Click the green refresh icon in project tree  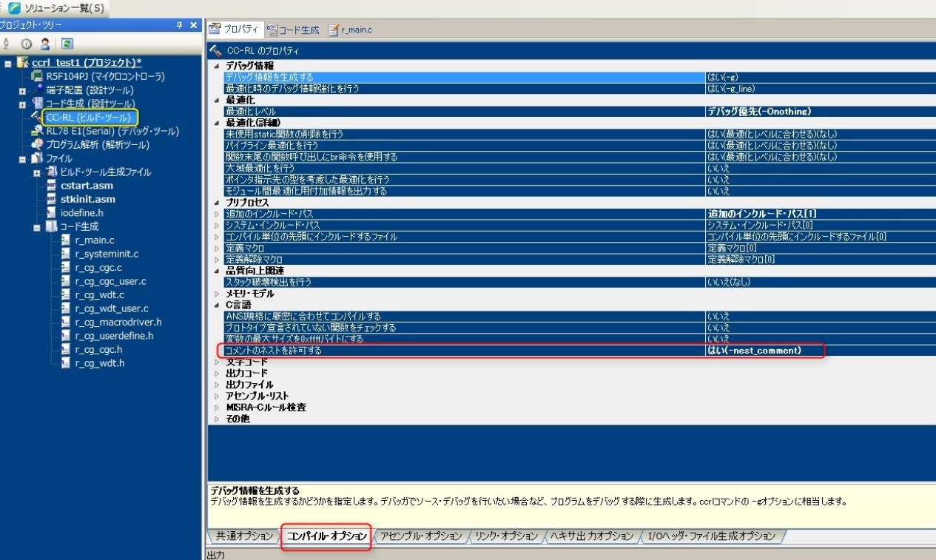(x=67, y=44)
